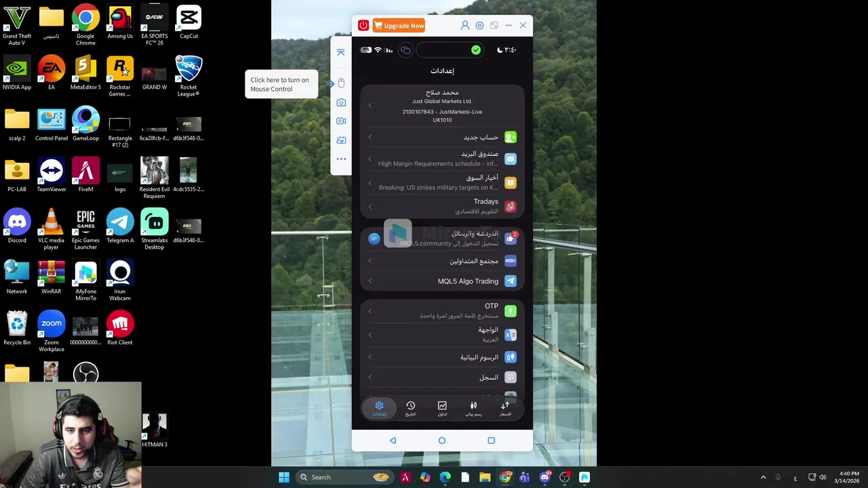Open Telegram desktop shortcut

click(x=120, y=226)
